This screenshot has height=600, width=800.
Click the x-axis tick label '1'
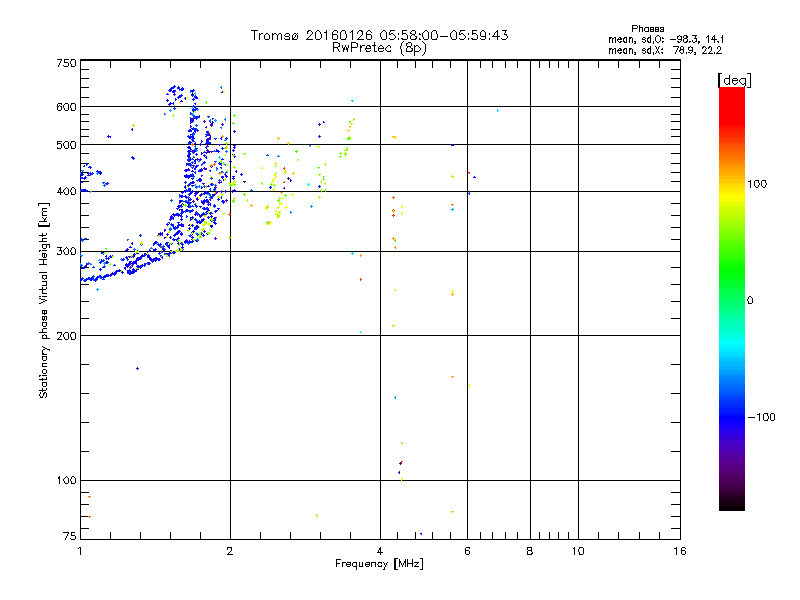click(80, 551)
